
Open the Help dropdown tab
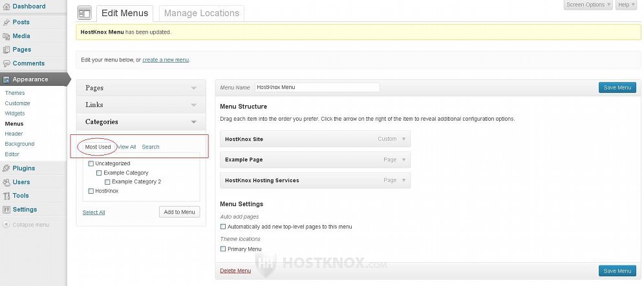pyautogui.click(x=626, y=5)
